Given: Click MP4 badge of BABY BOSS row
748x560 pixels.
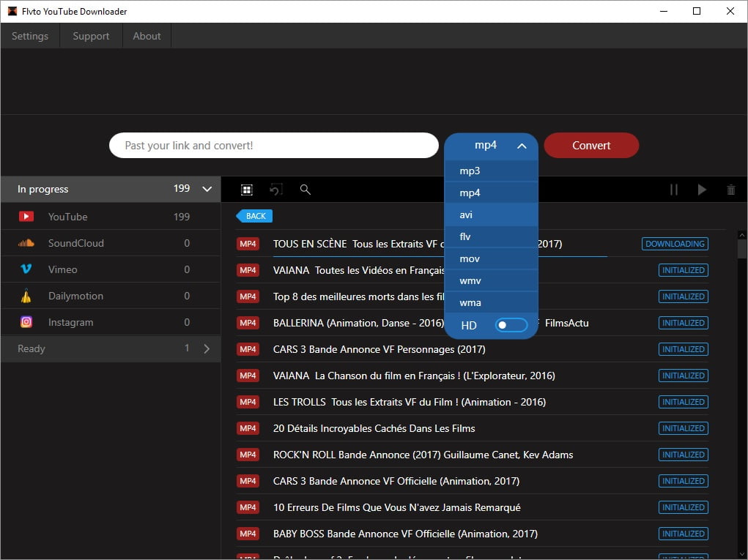Looking at the screenshot, I should click(x=248, y=534).
